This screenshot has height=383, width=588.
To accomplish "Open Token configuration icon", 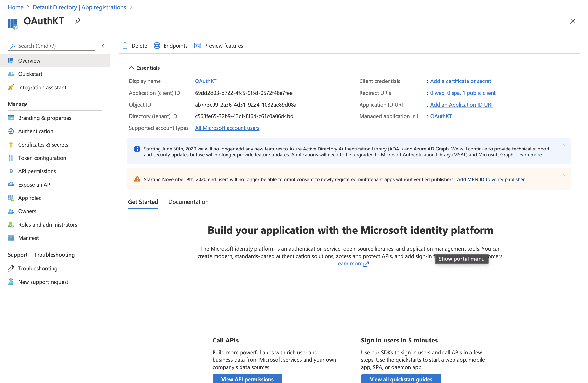I will (x=11, y=158).
